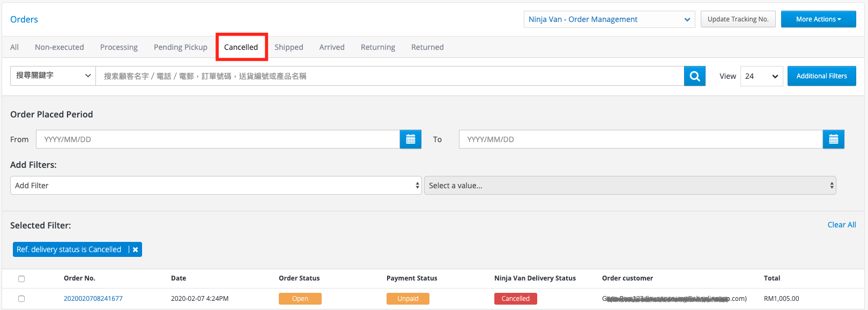This screenshot has width=868, height=310.
Task: Open the 搜尋關鍵字 search type dropdown
Action: [53, 76]
